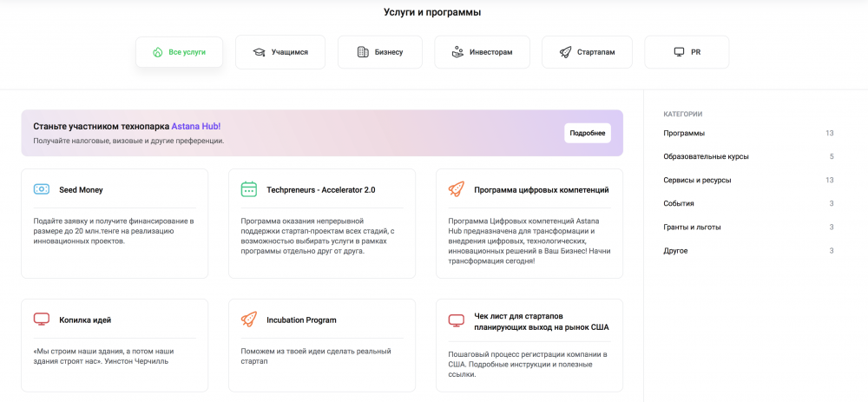Image resolution: width=868 pixels, height=402 pixels.
Task: Click the Incubation Program rocket icon
Action: coord(248,320)
